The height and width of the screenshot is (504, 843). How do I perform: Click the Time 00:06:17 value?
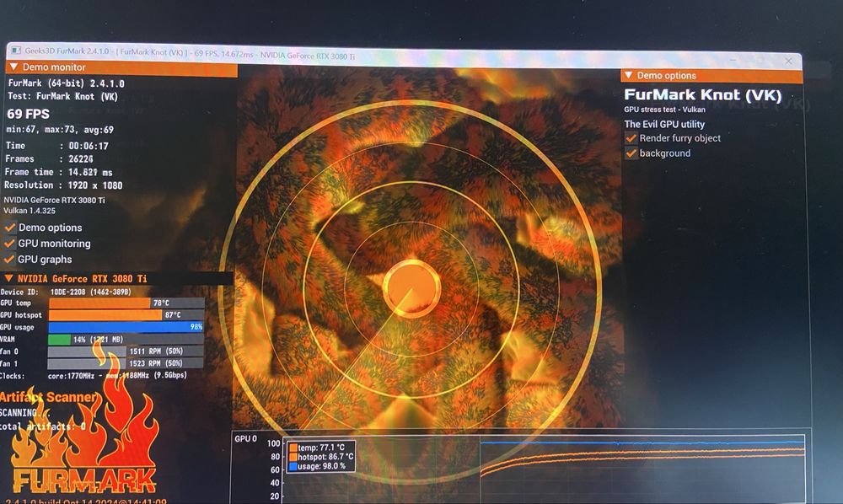89,146
